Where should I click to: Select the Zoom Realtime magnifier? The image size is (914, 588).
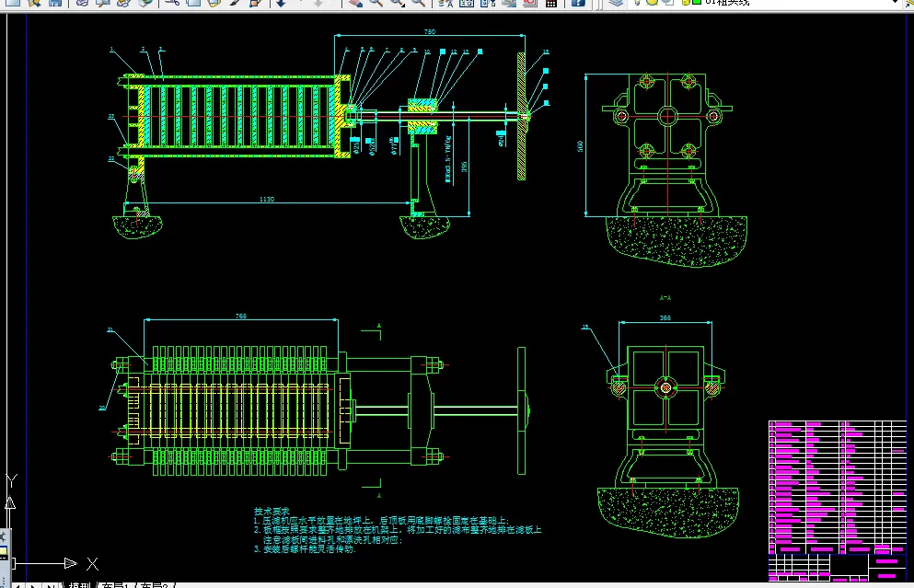click(x=376, y=3)
